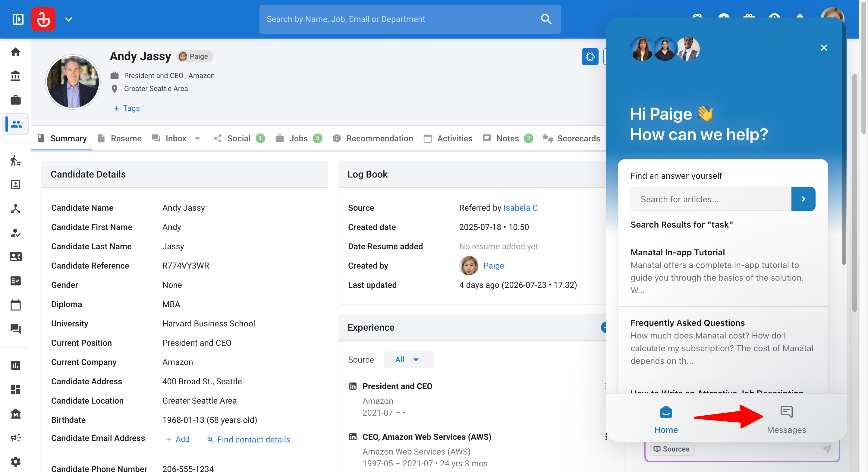Switch to the Summary tab
The height and width of the screenshot is (472, 868).
(62, 138)
